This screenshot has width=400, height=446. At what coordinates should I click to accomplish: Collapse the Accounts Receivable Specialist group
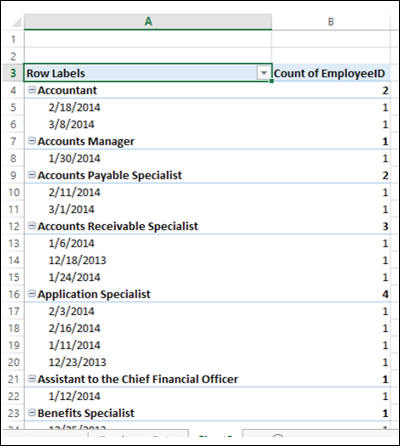pyautogui.click(x=32, y=226)
